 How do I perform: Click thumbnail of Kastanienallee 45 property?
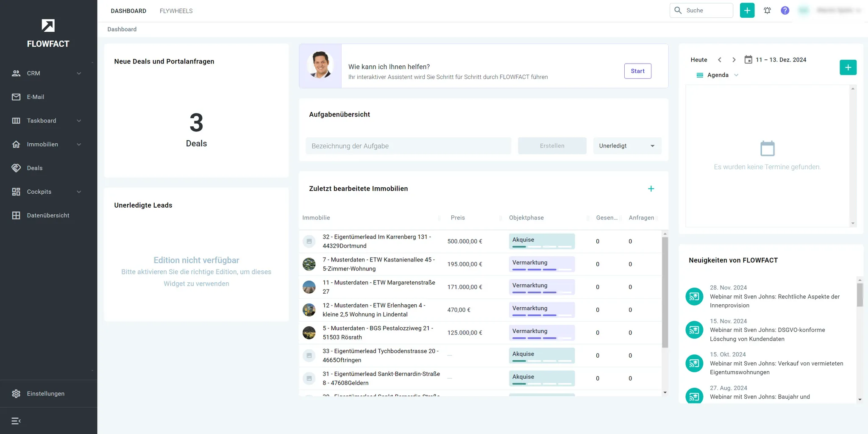point(309,264)
